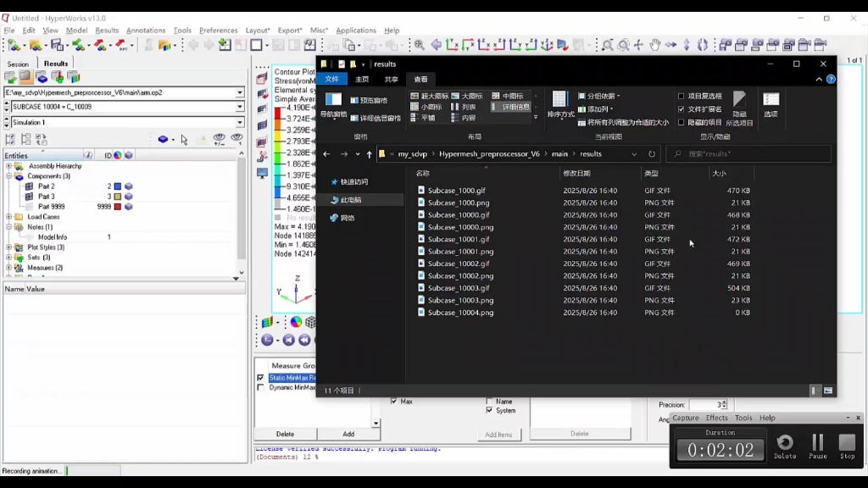
Task: Click the zoom magnifier icon in the toolbar
Action: 419,45
